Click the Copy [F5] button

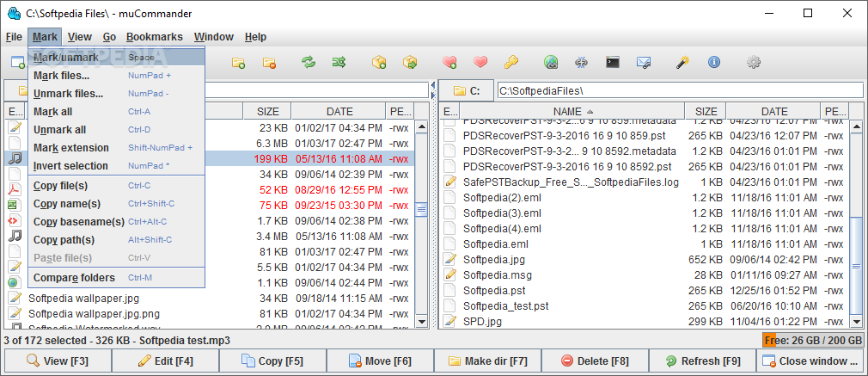(272, 361)
